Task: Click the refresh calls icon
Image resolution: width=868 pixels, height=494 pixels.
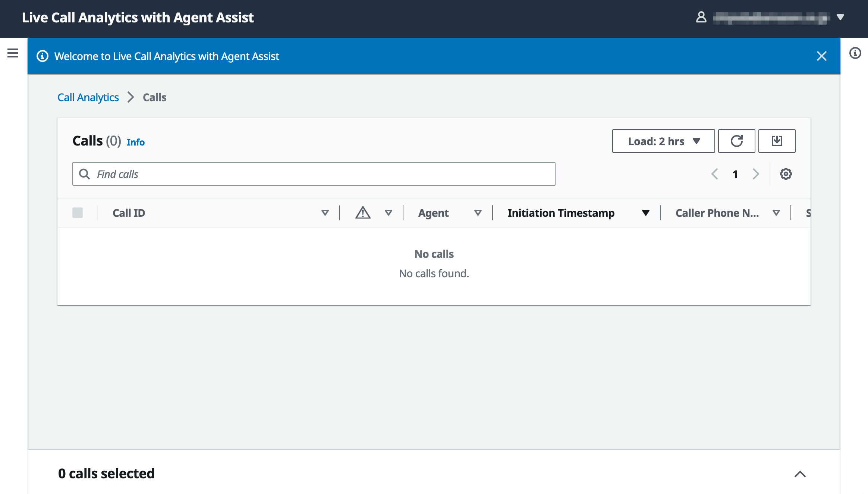Action: pos(736,141)
